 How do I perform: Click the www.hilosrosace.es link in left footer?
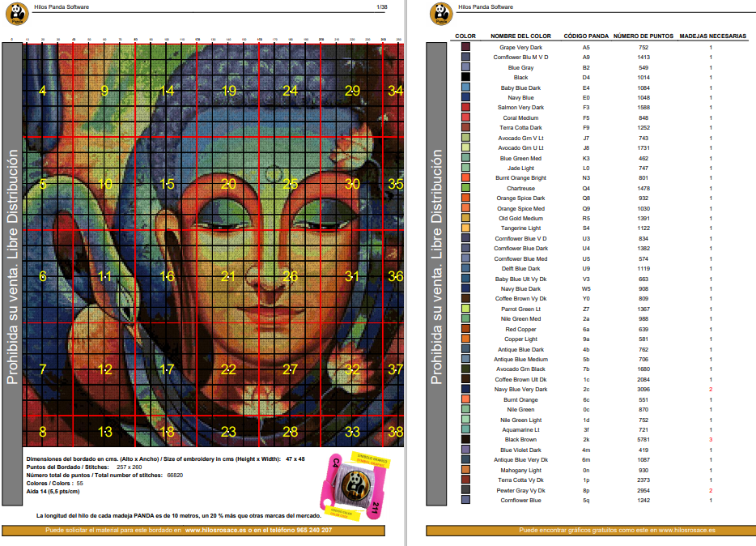(215, 530)
